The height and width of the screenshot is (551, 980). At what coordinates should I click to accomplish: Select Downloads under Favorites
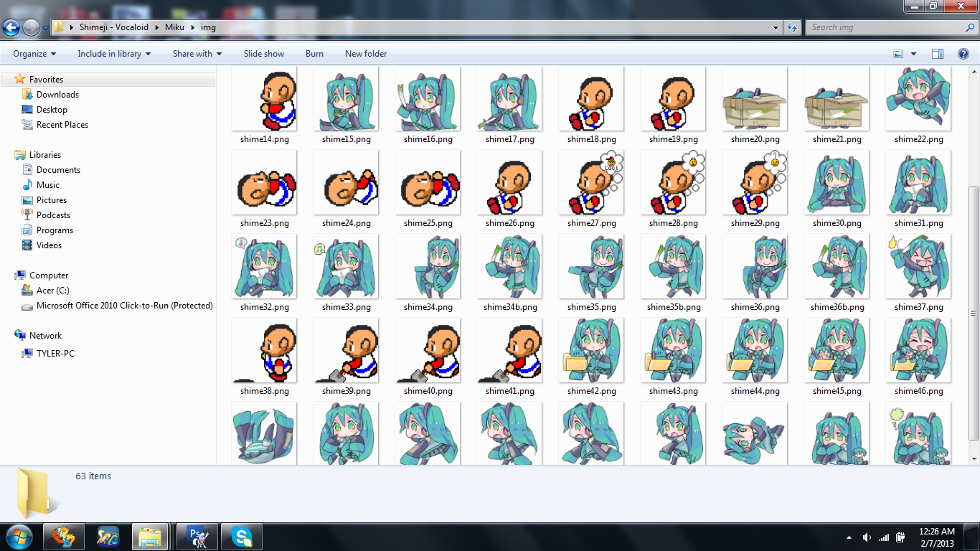[x=57, y=95]
